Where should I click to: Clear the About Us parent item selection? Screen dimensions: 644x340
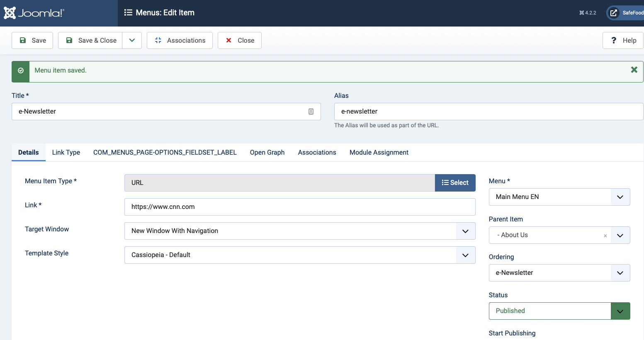[605, 236]
